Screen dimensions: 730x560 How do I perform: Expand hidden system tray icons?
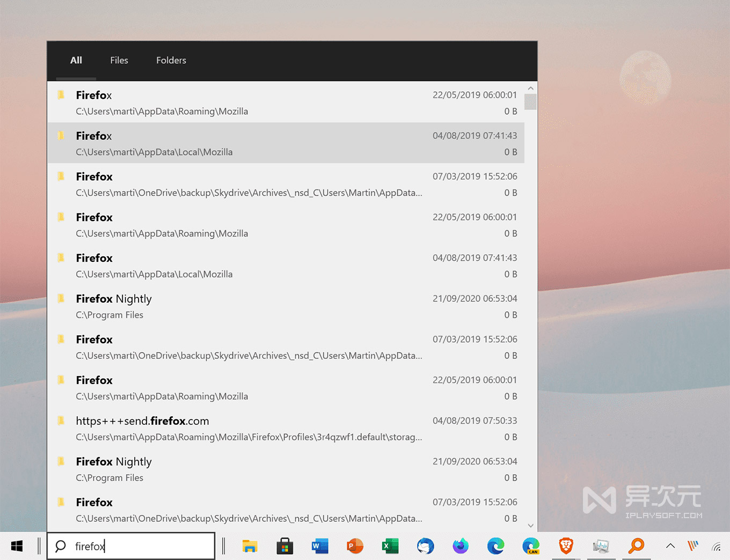[670, 546]
